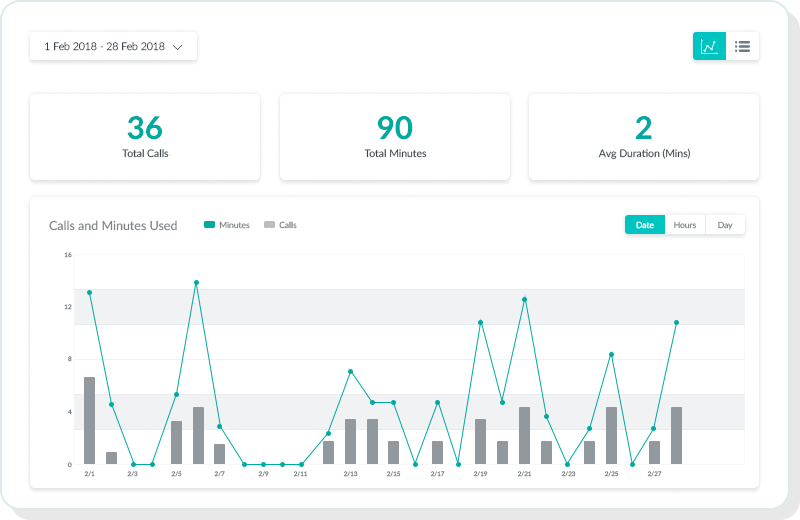This screenshot has width=800, height=520.
Task: Select the Date tab
Action: coord(645,225)
